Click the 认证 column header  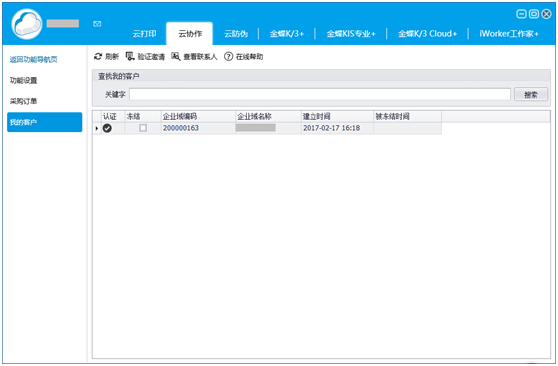113,116
